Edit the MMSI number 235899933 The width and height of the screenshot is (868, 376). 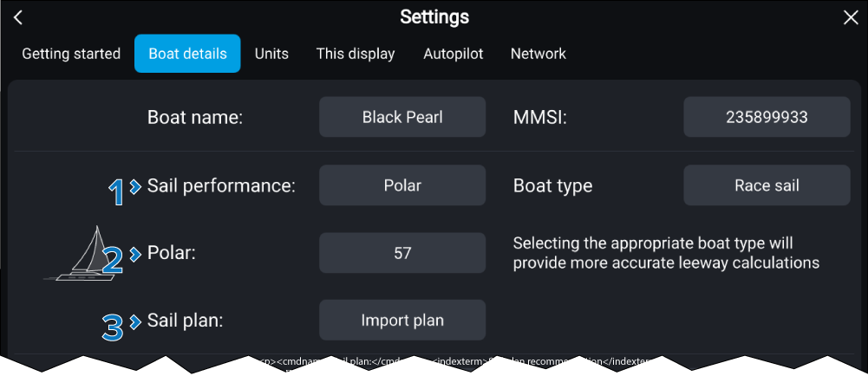tap(767, 117)
